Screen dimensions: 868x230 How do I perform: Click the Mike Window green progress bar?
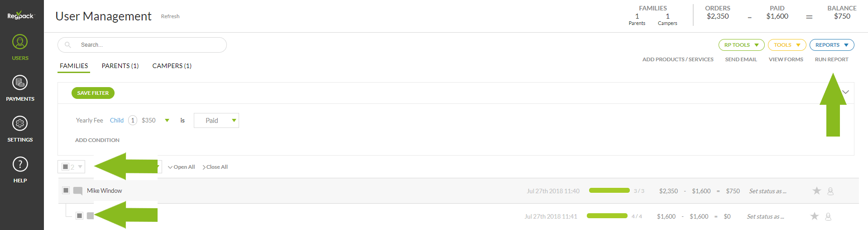[609, 191]
